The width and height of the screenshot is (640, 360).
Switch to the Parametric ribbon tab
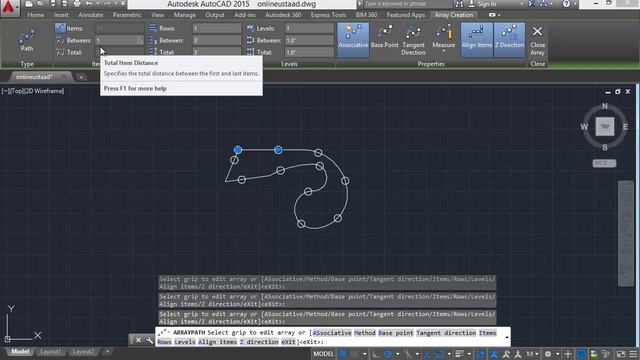tap(127, 15)
